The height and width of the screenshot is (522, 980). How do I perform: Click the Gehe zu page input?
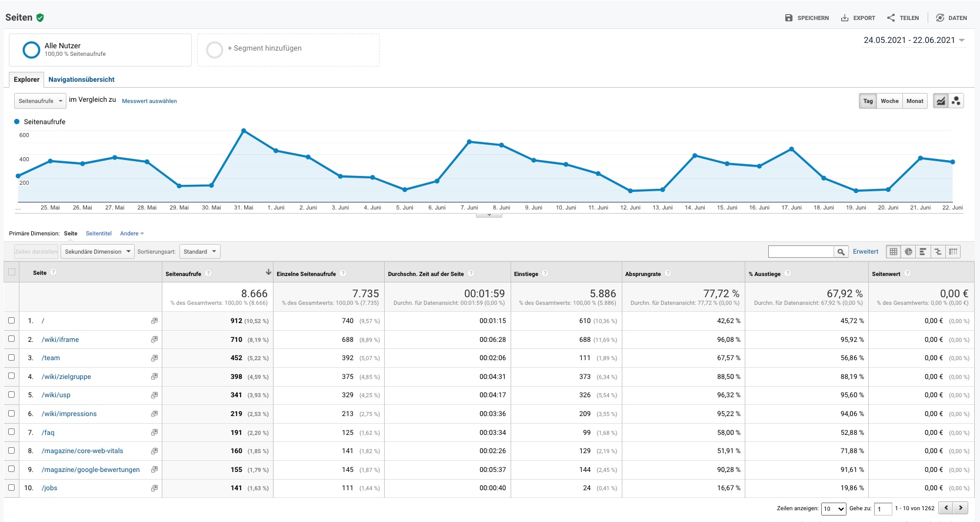coord(883,508)
